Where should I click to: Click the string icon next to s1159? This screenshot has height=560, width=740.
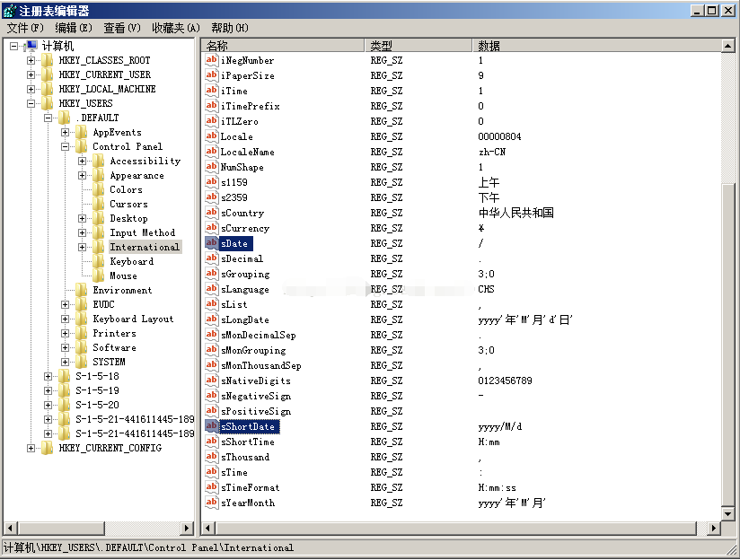(211, 182)
